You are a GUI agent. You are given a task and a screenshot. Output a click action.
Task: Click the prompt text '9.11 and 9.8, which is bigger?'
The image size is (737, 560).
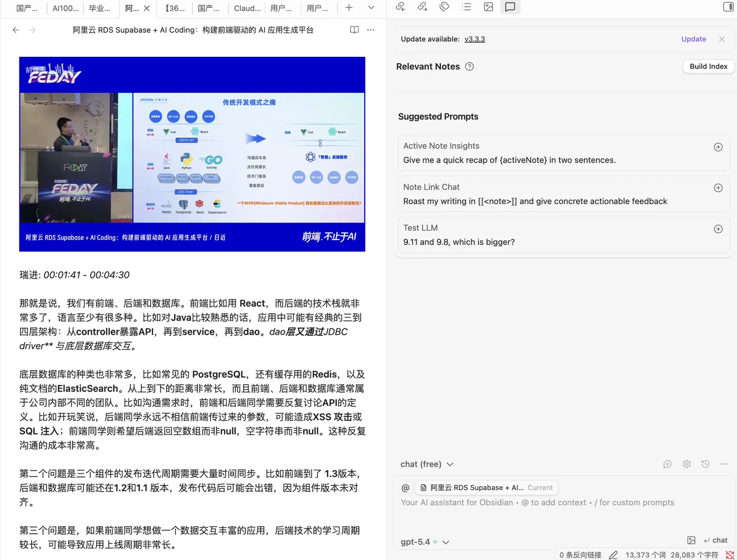tap(459, 242)
